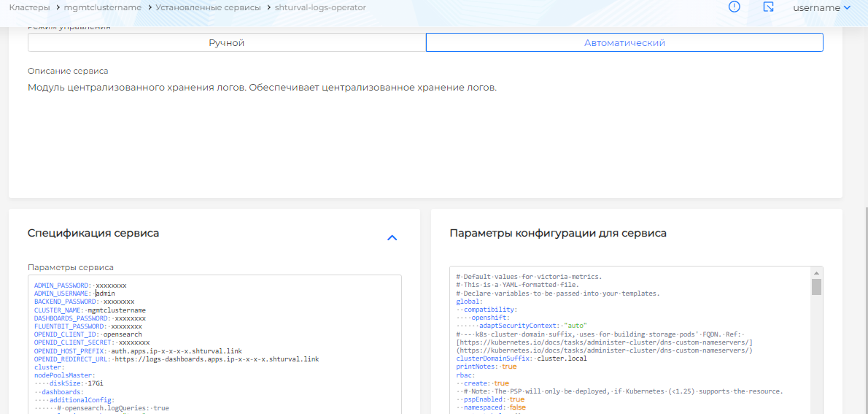The width and height of the screenshot is (868, 414).
Task: Click pspEnabled: true line
Action: (x=490, y=399)
